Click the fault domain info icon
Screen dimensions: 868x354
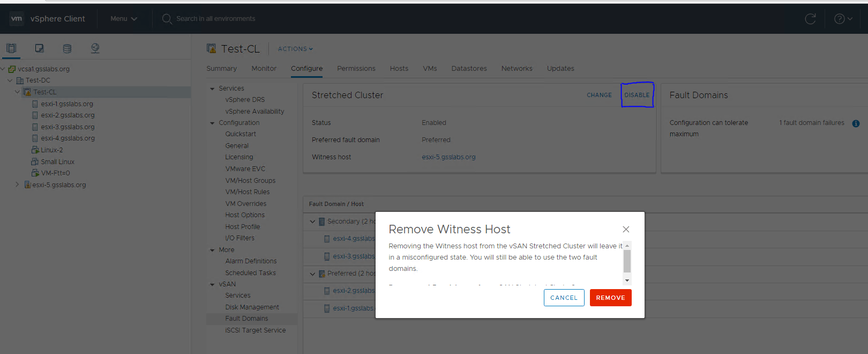(x=856, y=123)
